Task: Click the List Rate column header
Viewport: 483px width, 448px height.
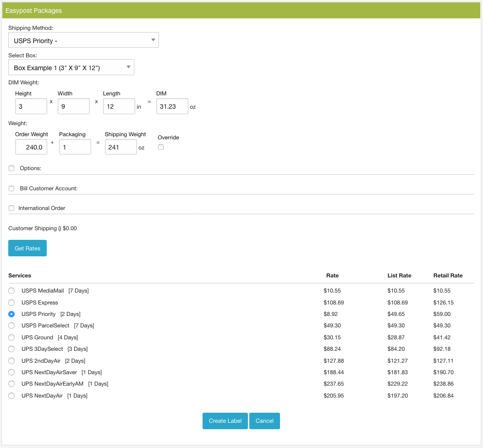Action: point(399,276)
